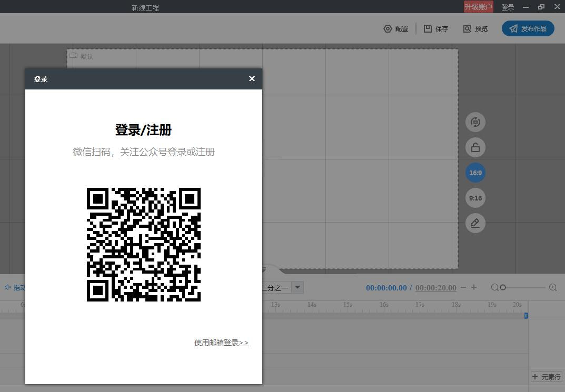The width and height of the screenshot is (565, 392).
Task: Click the rotate canvas round icon
Action: pos(475,122)
